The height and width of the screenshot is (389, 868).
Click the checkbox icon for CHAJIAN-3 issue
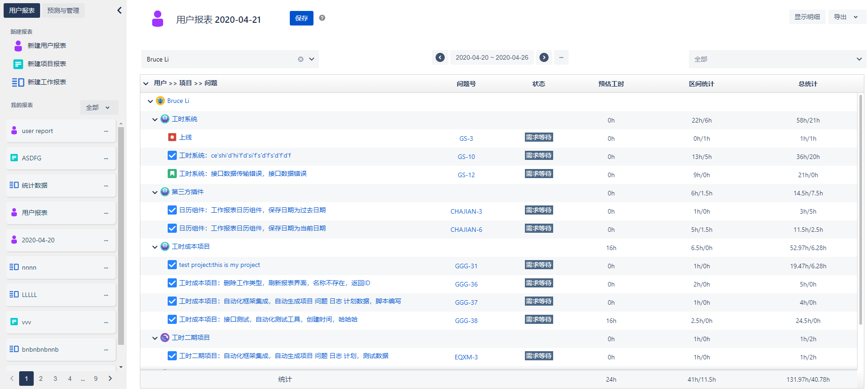[x=172, y=210]
